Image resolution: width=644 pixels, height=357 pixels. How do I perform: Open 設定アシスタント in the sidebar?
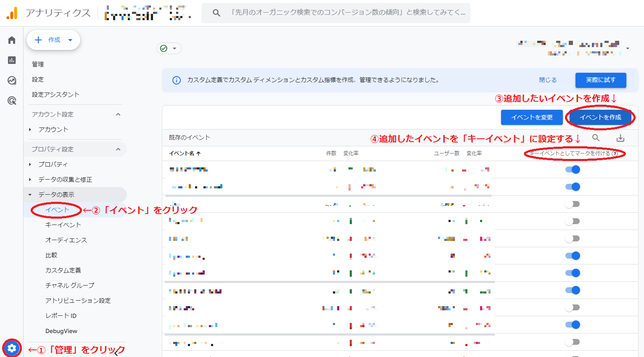click(55, 95)
